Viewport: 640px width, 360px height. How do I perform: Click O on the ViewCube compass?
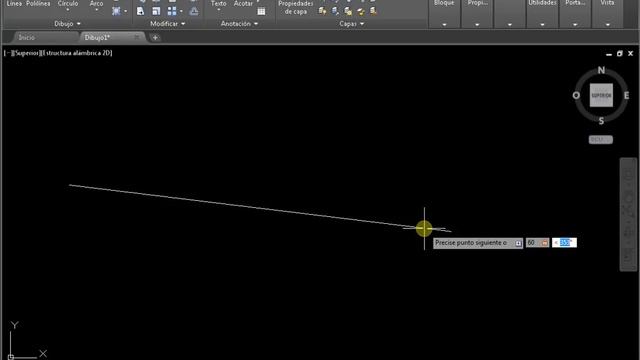tap(576, 96)
